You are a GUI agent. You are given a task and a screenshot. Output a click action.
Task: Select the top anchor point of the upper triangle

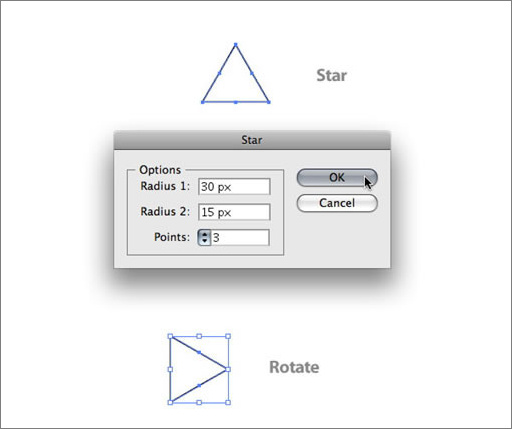(x=236, y=44)
